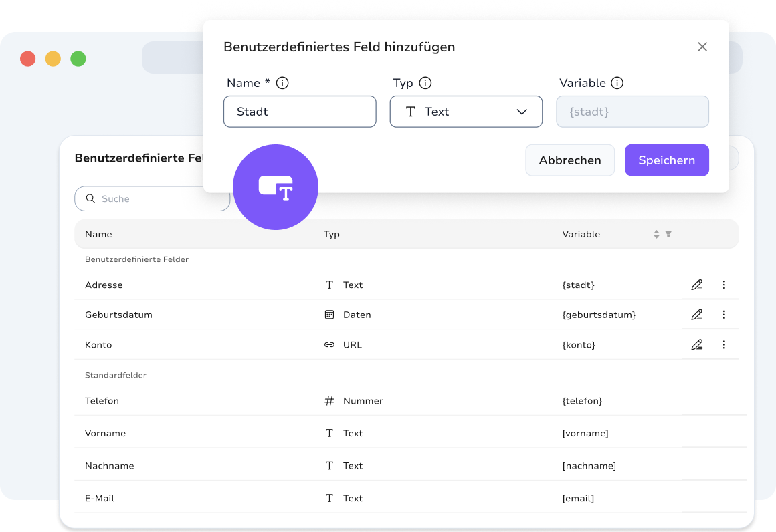Image resolution: width=776 pixels, height=532 pixels.
Task: Click the info icon next to Variable
Action: tap(617, 83)
